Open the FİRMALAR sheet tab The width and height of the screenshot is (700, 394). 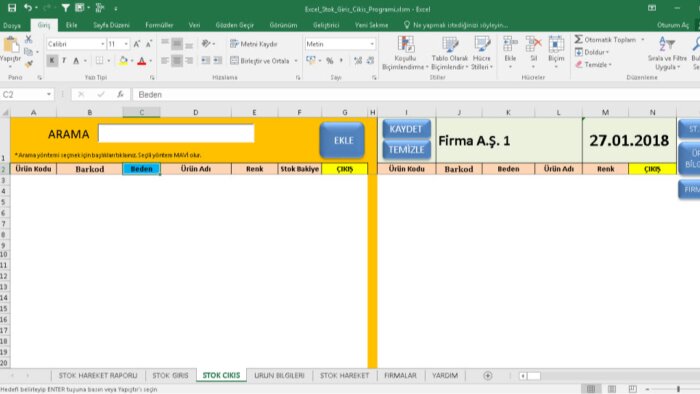400,376
